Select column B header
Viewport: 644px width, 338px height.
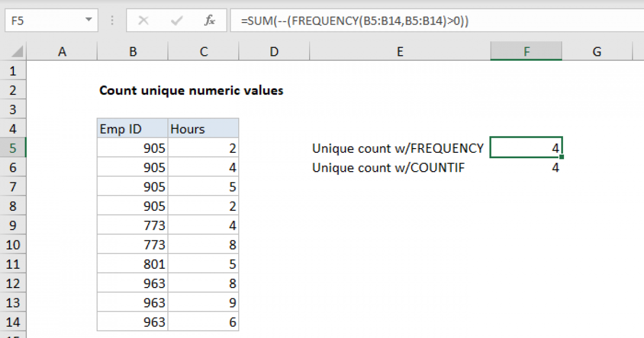[x=132, y=51]
